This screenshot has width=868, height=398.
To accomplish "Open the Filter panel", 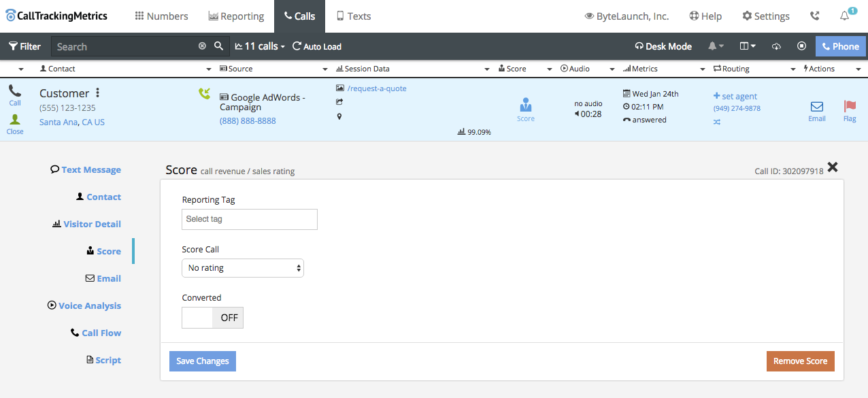I will click(24, 46).
